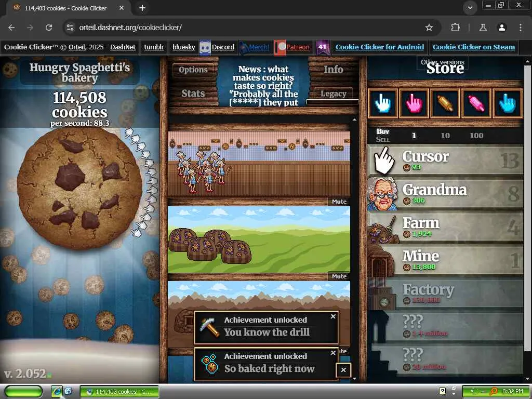Viewport: 532px width, 399px height.
Task: Open the bluesky link
Action: click(x=183, y=47)
